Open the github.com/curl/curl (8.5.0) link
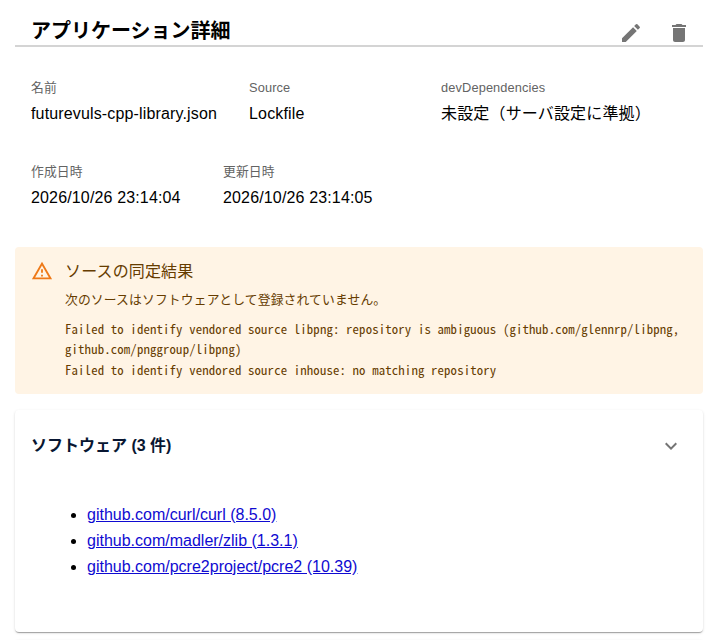This screenshot has height=640, width=719. tap(182, 514)
